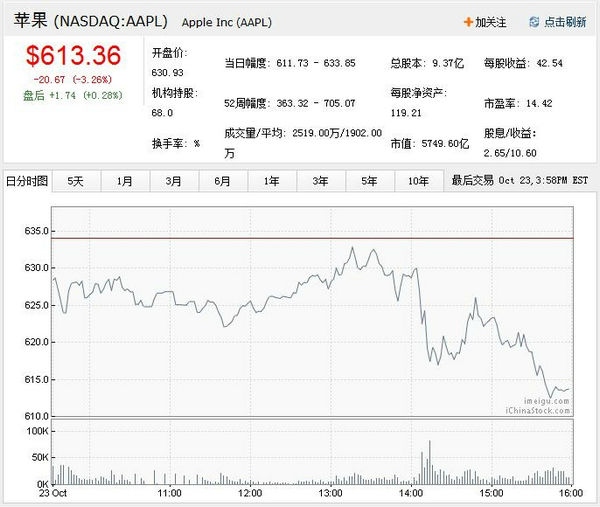Click the 市值 5749.60亿 market cap
The image size is (600, 507).
(429, 144)
